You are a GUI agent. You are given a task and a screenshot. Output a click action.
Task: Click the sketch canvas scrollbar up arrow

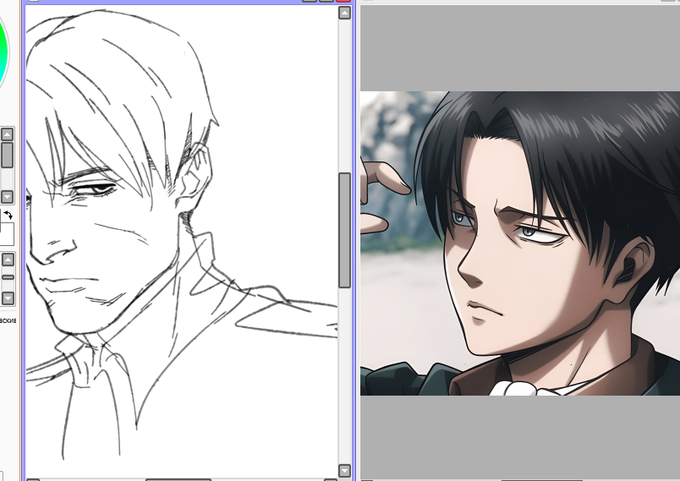[x=344, y=13]
